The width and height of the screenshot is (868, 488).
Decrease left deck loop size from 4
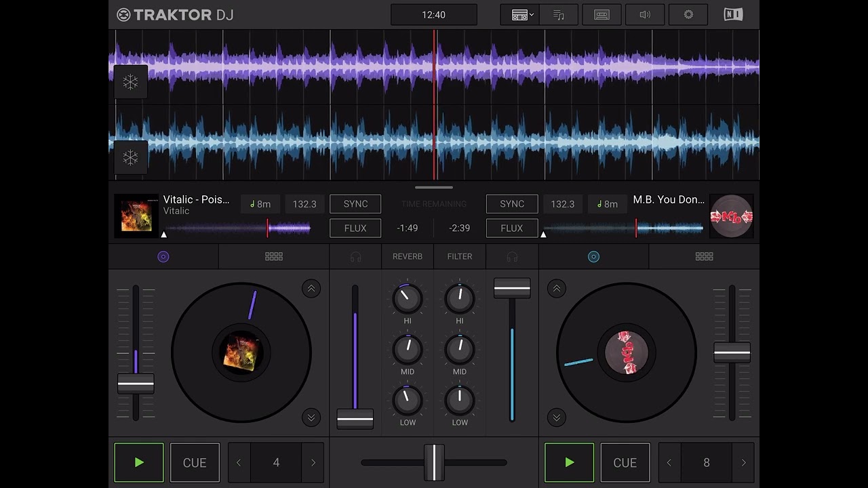pos(239,462)
